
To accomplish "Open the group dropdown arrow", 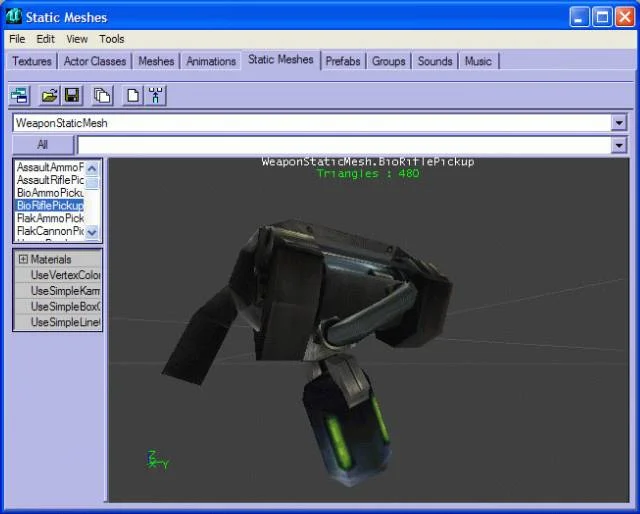I will coord(619,145).
